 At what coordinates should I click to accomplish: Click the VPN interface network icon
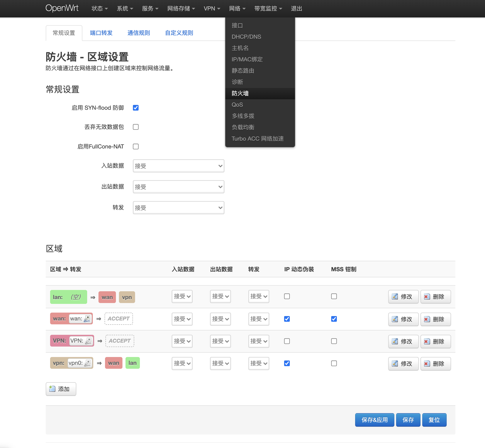click(88, 341)
